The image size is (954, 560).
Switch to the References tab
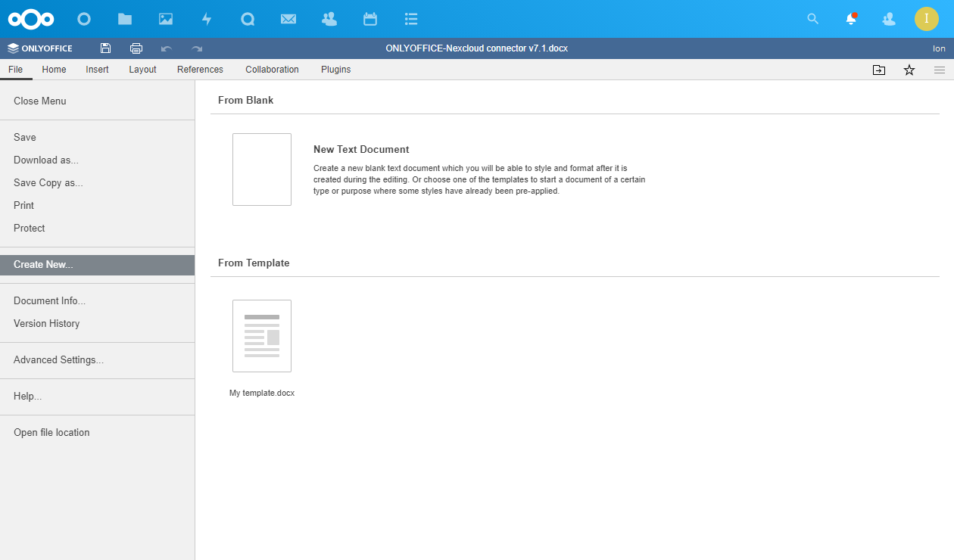pos(200,70)
